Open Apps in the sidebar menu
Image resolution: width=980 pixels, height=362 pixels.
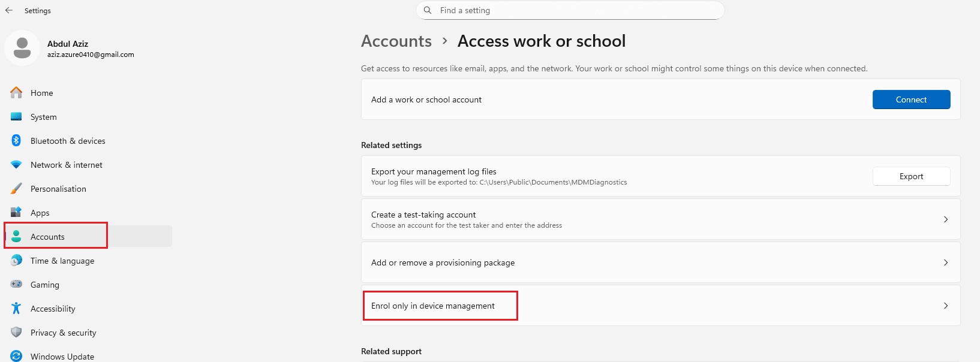[x=40, y=213]
